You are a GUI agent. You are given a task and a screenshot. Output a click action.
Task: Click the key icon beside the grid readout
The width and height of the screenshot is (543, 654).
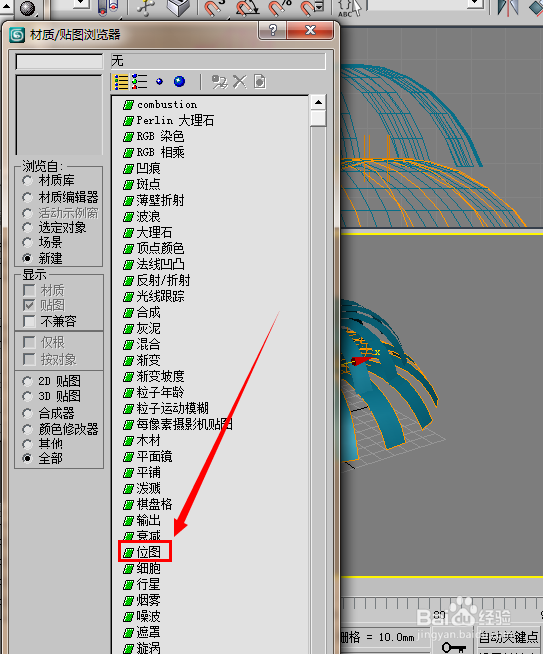pyautogui.click(x=454, y=647)
